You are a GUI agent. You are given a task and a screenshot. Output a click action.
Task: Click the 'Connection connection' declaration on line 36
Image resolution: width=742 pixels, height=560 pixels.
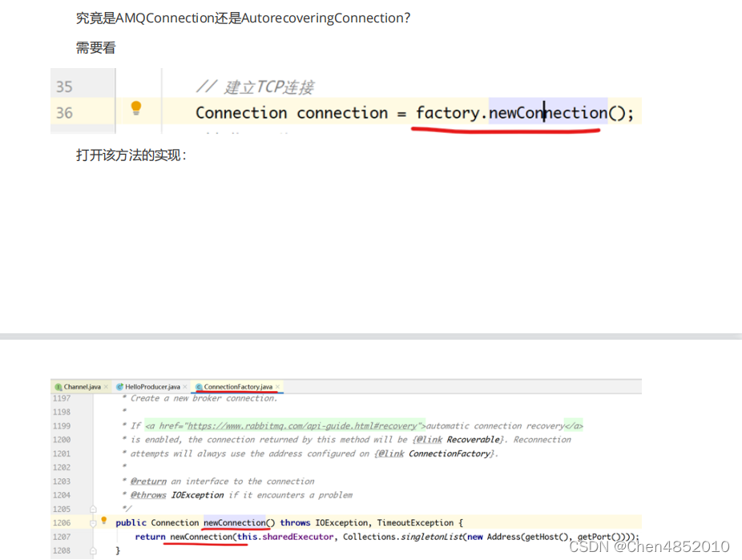(x=292, y=113)
